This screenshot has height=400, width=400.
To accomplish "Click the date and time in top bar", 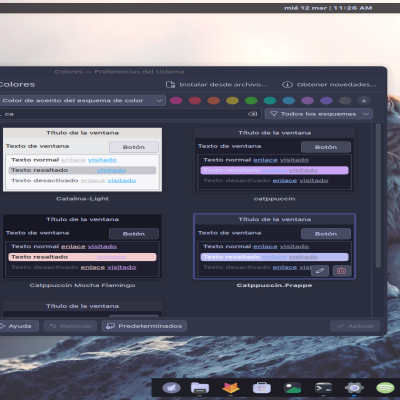I will coord(328,8).
